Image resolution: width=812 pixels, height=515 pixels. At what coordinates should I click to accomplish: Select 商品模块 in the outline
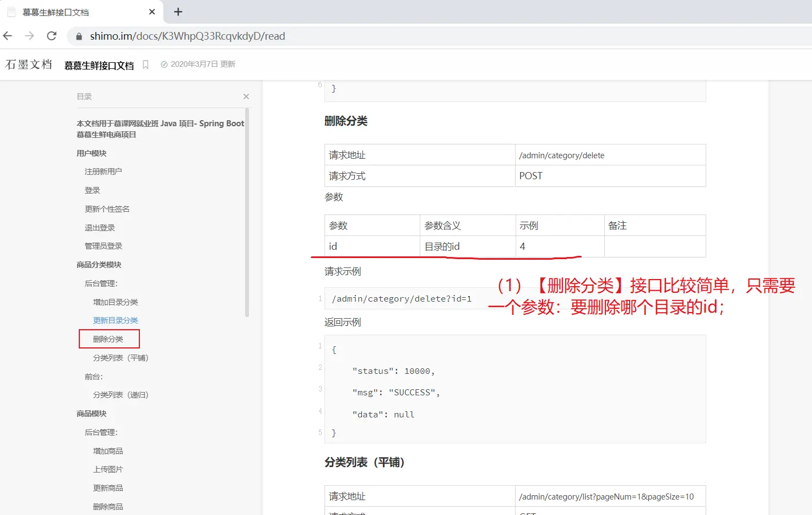pyautogui.click(x=91, y=414)
